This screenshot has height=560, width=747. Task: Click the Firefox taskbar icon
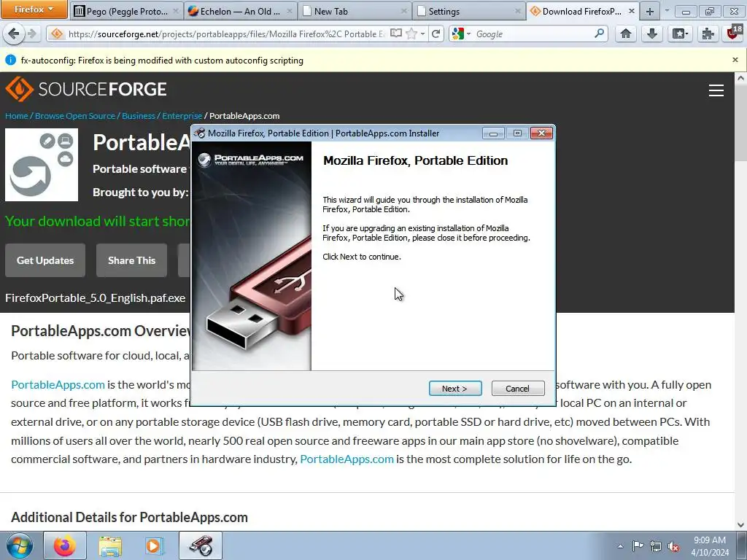(x=65, y=545)
